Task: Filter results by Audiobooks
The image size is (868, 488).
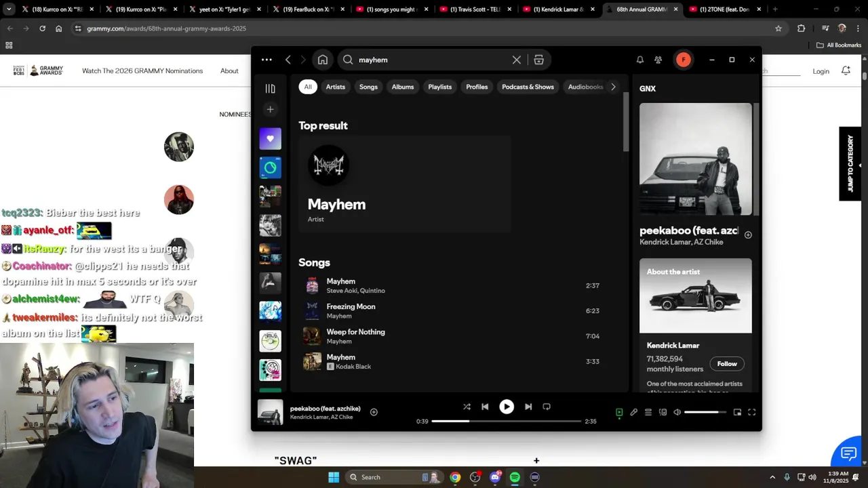Action: 585,87
